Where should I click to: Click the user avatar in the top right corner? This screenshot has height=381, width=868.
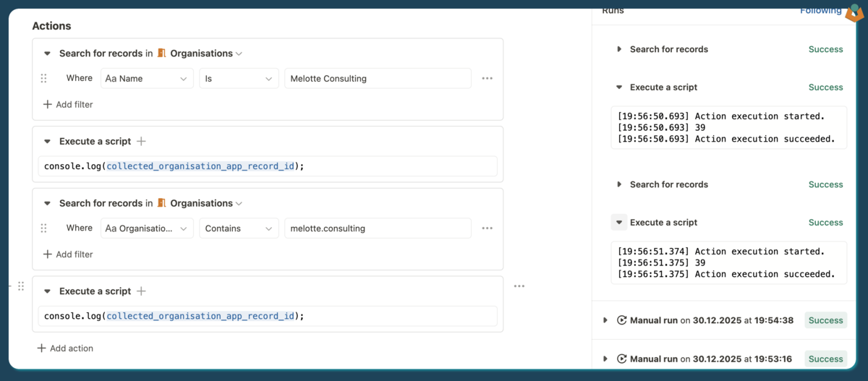click(x=854, y=10)
